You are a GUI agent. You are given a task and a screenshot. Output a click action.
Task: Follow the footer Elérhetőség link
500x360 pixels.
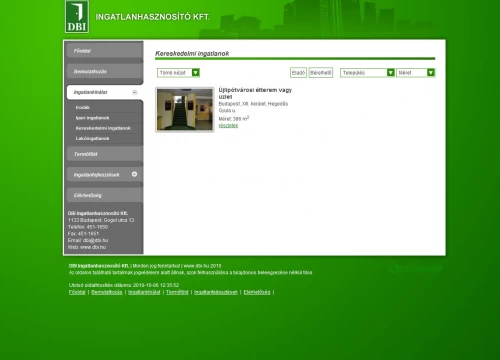pos(257,292)
